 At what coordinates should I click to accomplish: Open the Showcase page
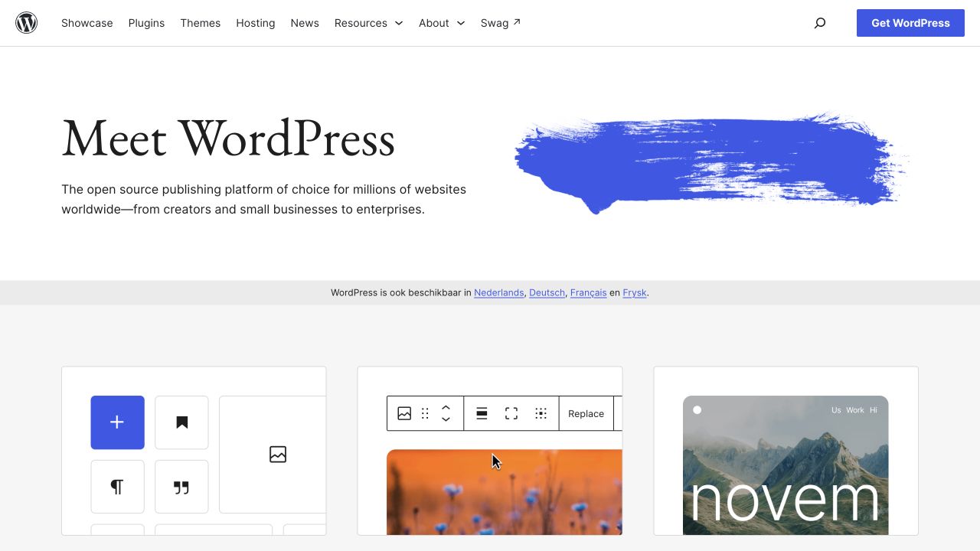(87, 23)
